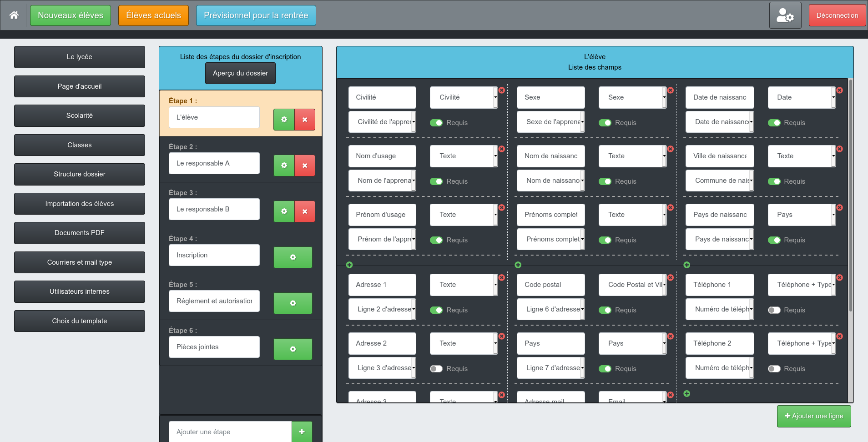Image resolution: width=868 pixels, height=442 pixels.
Task: Select Documents PDF in sidebar
Action: 80,233
